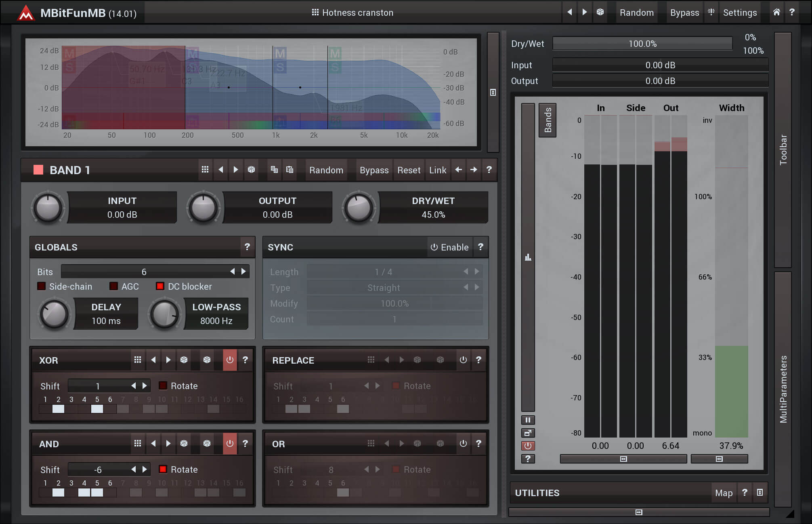Open Settings in the top bar
Image resolution: width=812 pixels, height=524 pixels.
[x=740, y=13]
